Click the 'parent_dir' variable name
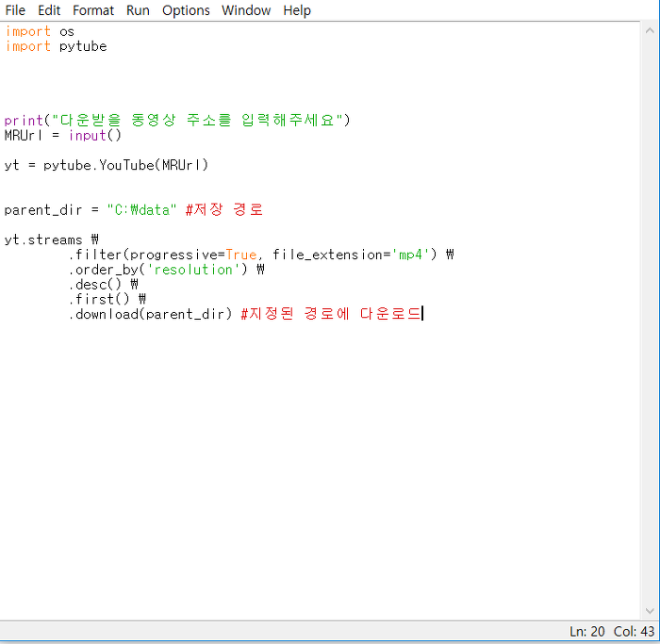Image resolution: width=660 pixels, height=644 pixels. [43, 209]
